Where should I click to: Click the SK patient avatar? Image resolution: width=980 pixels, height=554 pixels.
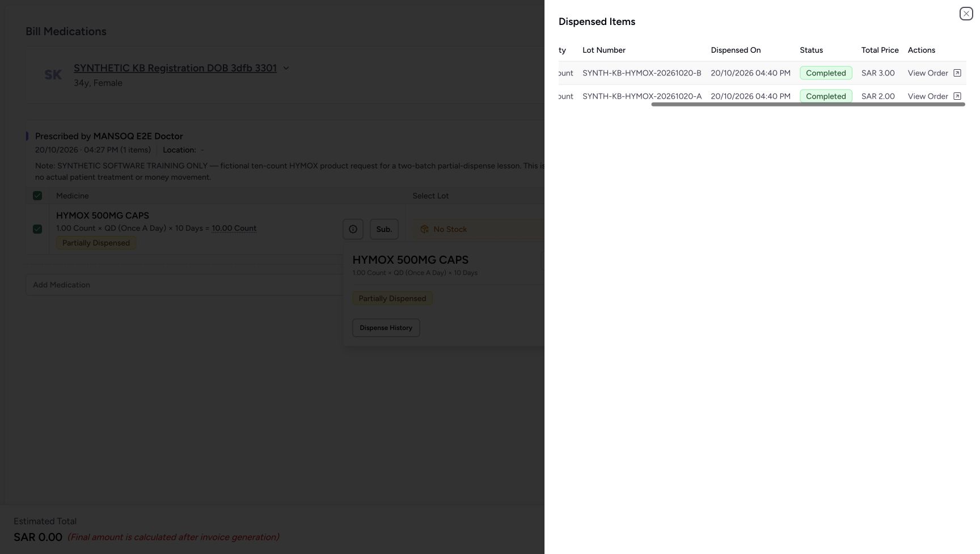point(53,74)
